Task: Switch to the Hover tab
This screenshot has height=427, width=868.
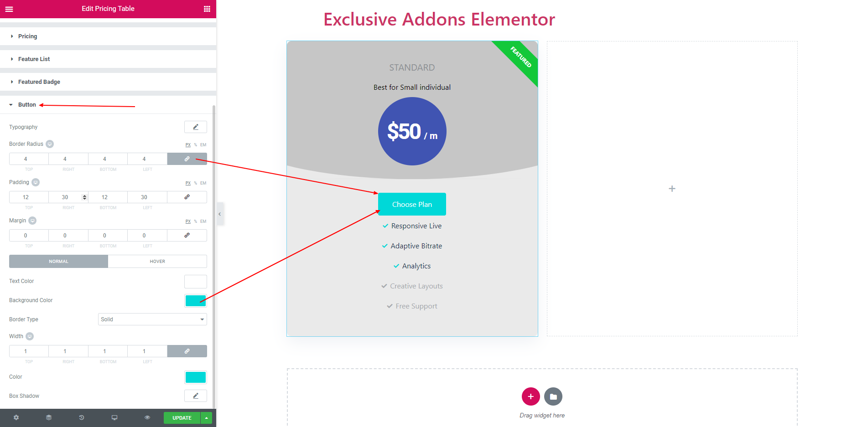Action: [x=157, y=261]
